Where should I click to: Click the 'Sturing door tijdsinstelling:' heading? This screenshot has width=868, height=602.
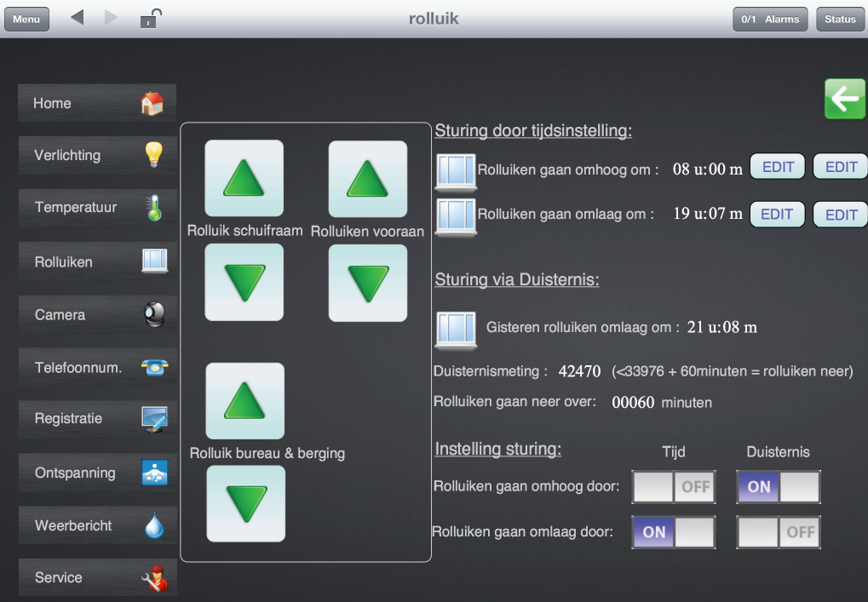(533, 131)
